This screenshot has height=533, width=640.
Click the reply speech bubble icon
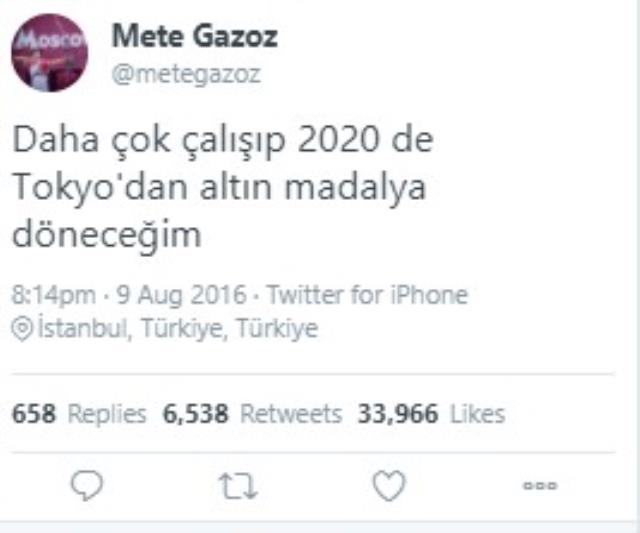[x=87, y=485]
